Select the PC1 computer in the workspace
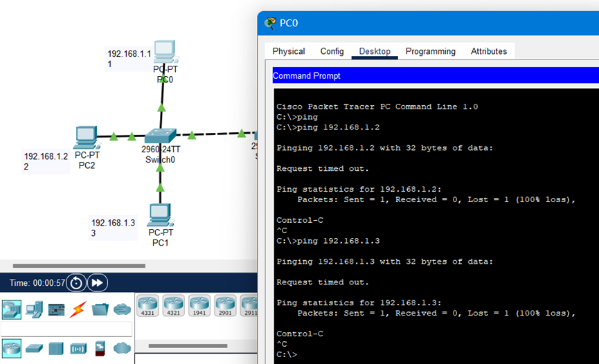This screenshot has height=364, width=599. (161, 215)
